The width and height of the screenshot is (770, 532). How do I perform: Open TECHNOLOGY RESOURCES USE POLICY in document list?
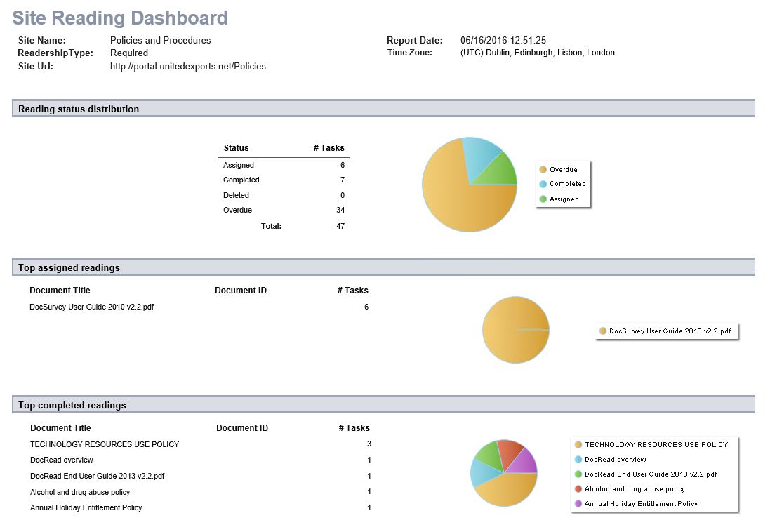pos(105,444)
